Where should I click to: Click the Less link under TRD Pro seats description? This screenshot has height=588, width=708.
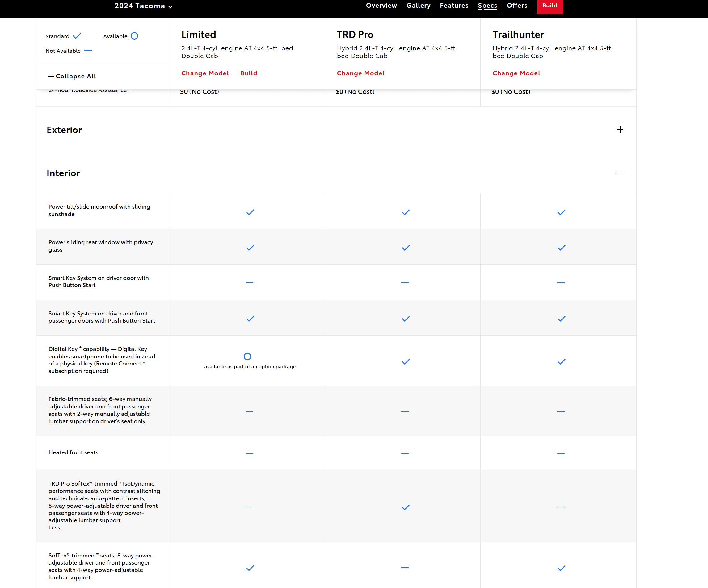(54, 528)
